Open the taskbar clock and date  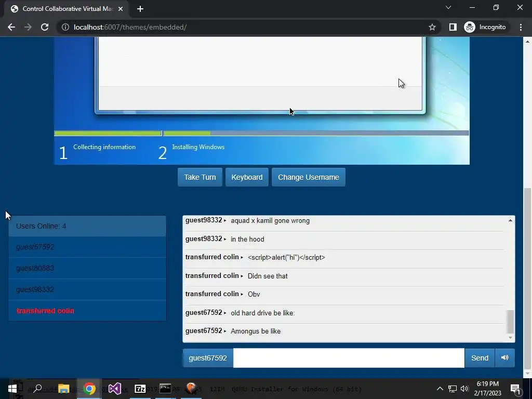[x=487, y=389]
